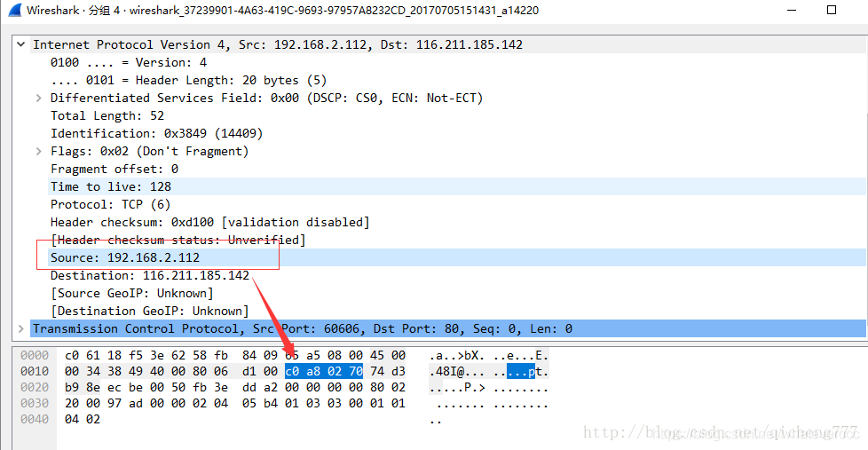
Task: Collapse the Internet Protocol Version 4 section
Action: [x=21, y=44]
